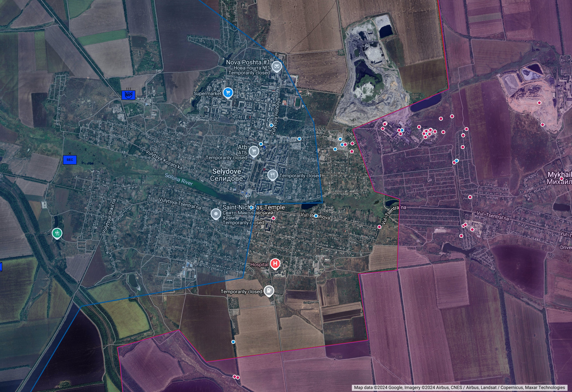The width and height of the screenshot is (572, 392).
Task: Click the red dot on Mykhailivka label
Action: (x=561, y=178)
